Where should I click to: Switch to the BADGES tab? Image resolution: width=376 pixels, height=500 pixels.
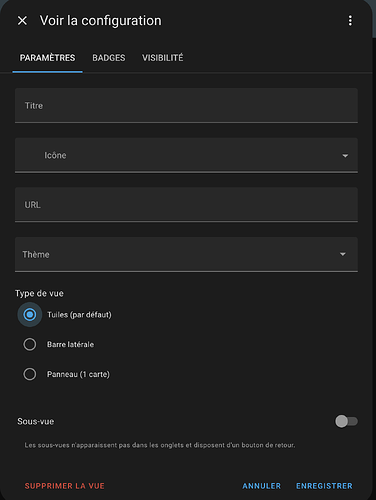coord(109,58)
